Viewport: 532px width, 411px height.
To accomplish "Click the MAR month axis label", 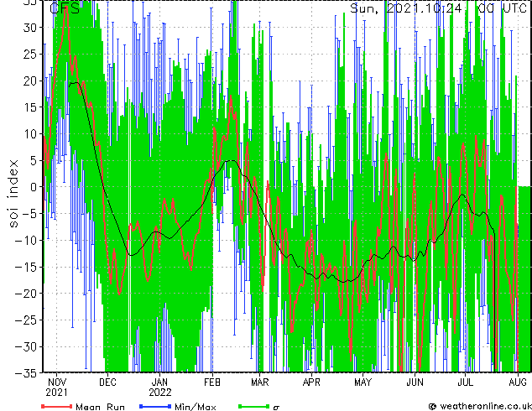I will click(x=259, y=382).
